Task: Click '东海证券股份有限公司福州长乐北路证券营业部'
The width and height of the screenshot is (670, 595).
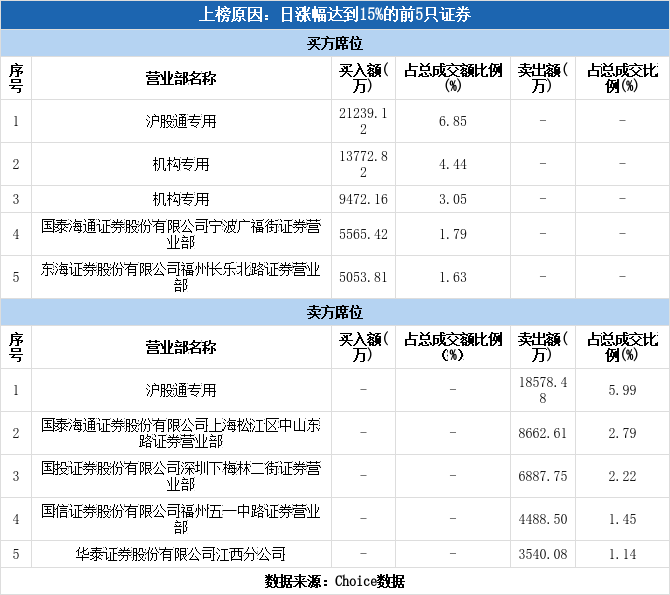Action: point(181,277)
